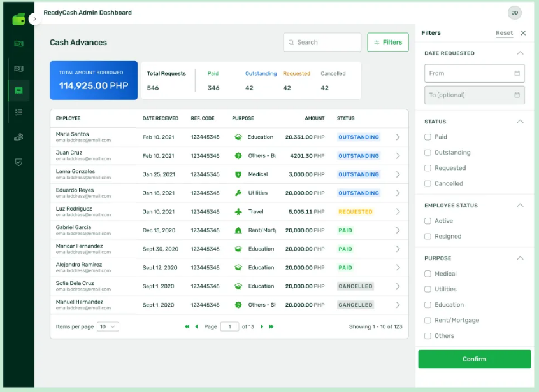
Task: Go to the first page of results
Action: coord(187,326)
